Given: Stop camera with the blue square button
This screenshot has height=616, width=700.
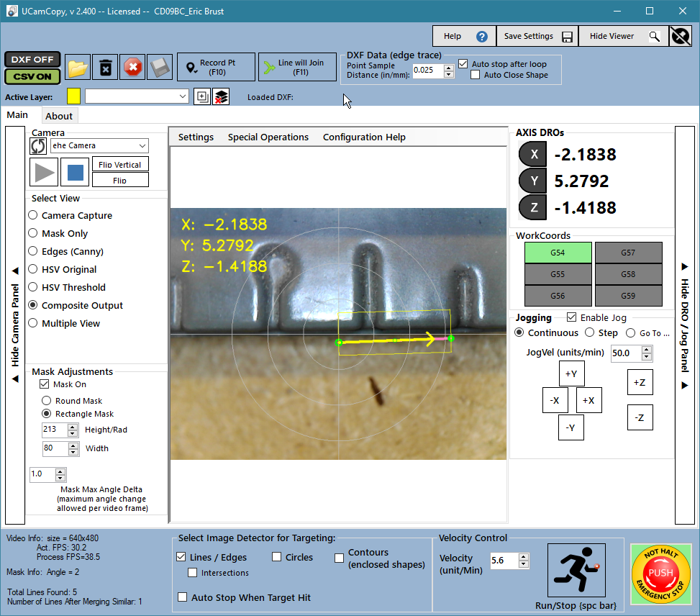Looking at the screenshot, I should (75, 172).
